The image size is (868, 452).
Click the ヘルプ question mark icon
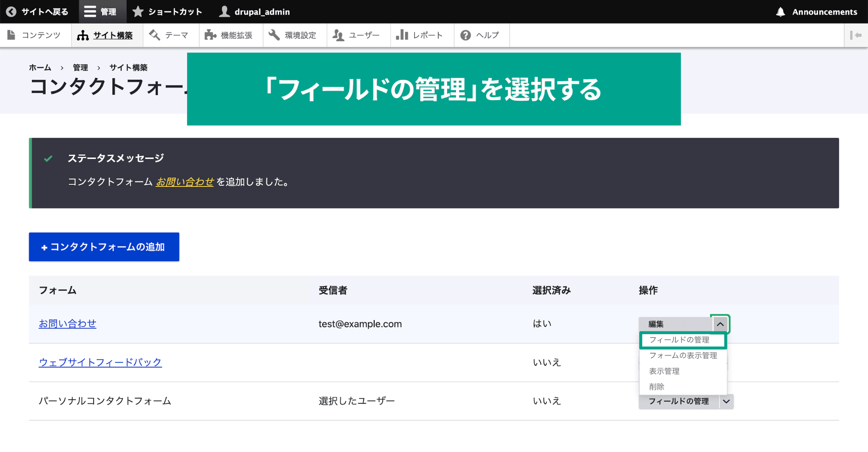point(465,35)
